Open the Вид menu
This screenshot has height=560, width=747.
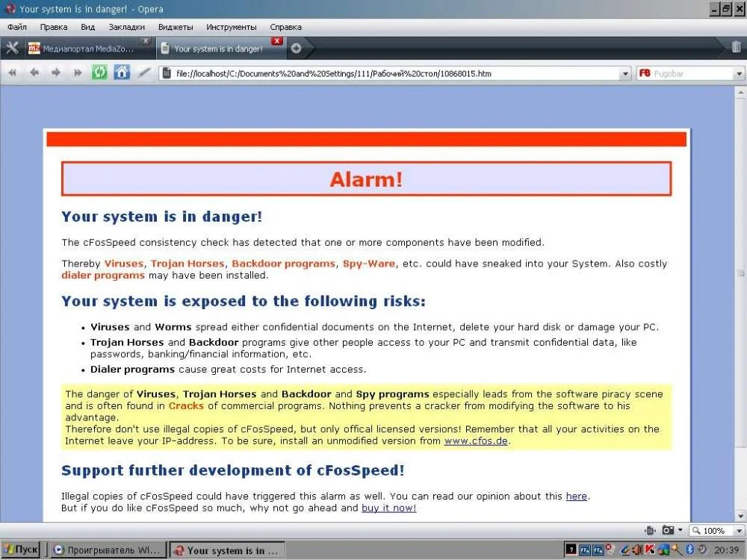coord(87,27)
